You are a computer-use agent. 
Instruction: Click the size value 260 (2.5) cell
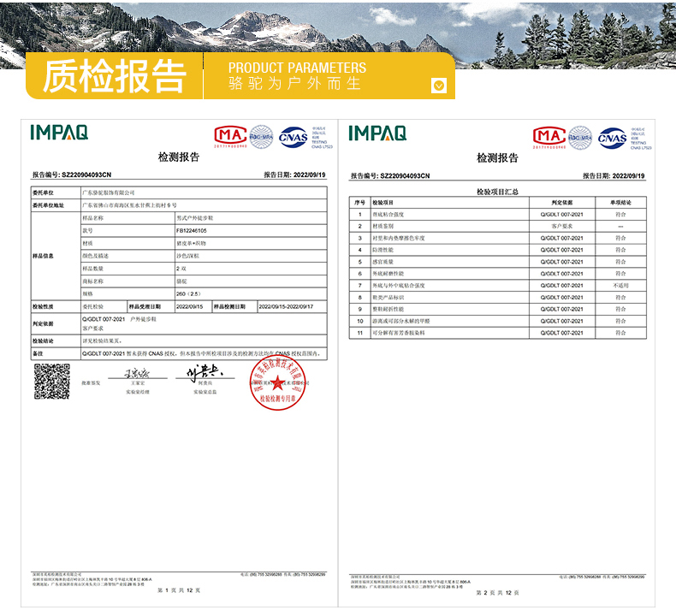click(251, 294)
